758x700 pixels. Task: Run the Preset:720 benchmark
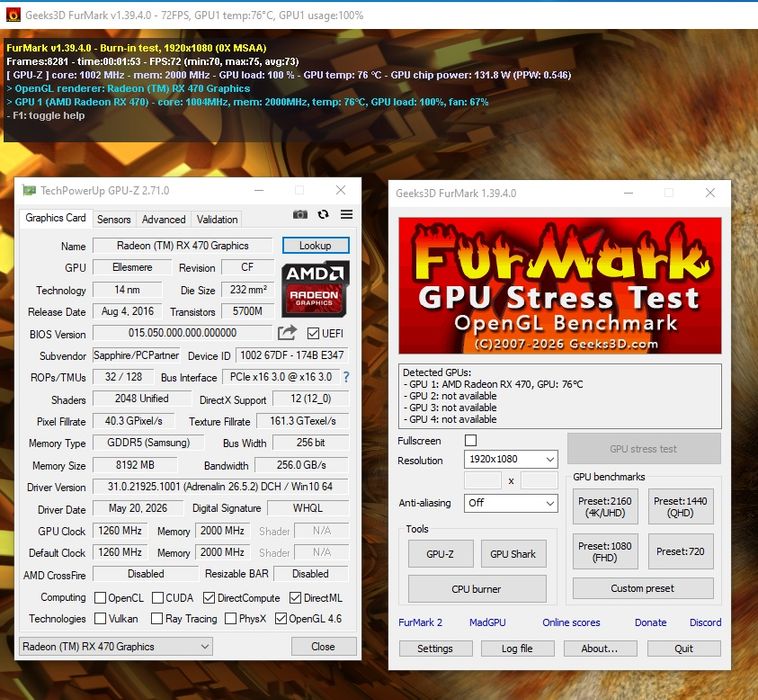tap(680, 552)
